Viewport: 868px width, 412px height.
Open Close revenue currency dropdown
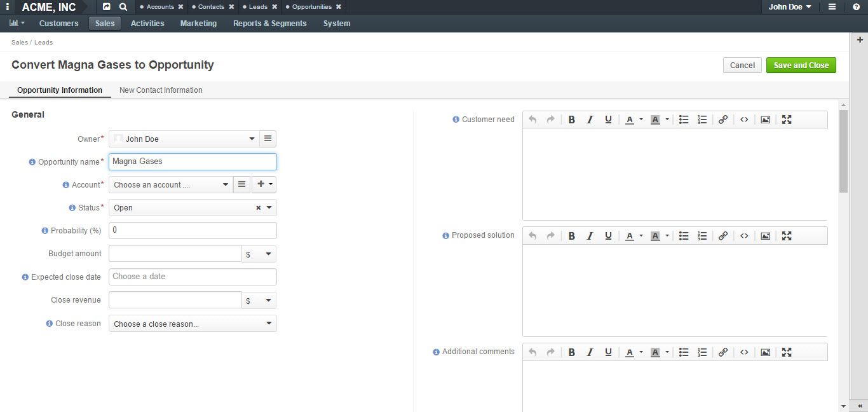(259, 300)
